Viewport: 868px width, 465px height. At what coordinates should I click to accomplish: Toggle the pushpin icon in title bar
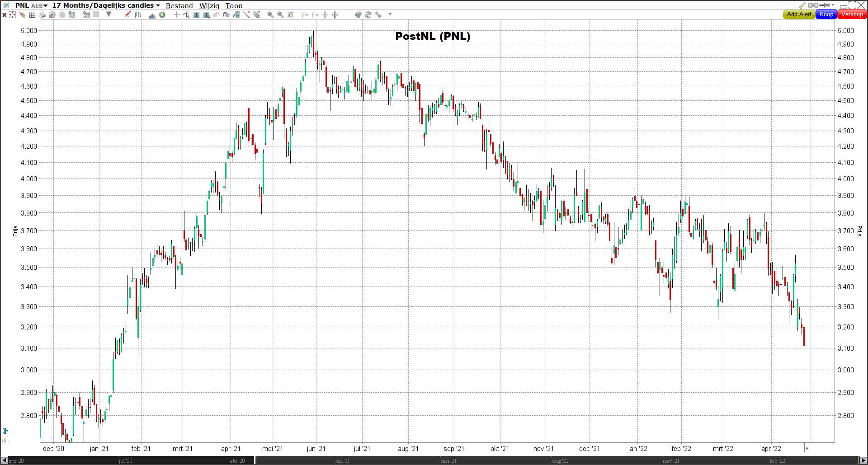click(x=825, y=5)
